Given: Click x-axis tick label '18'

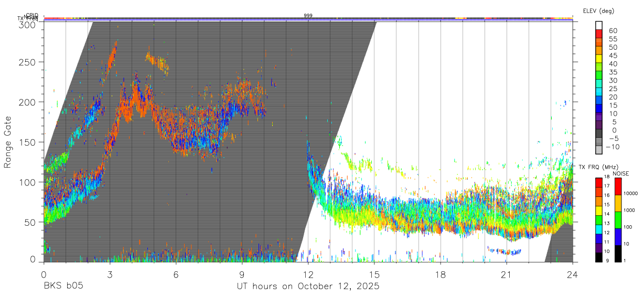Looking at the screenshot, I should (441, 274).
